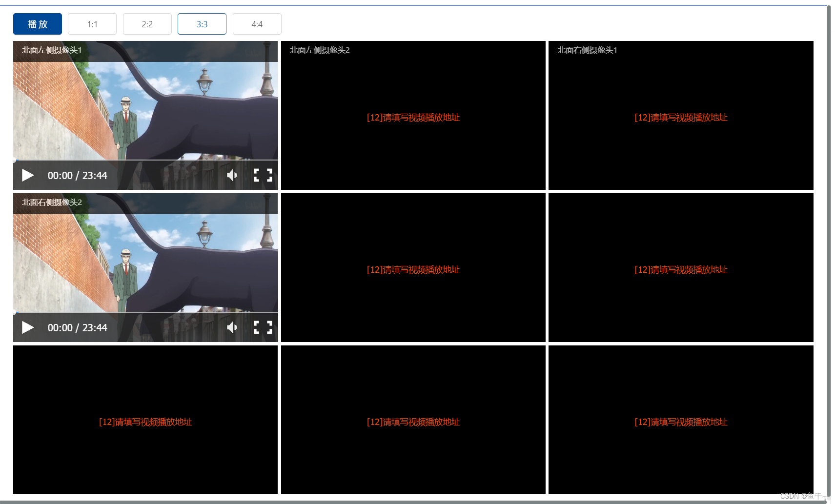Mute the 北面左侧摄像头1 video volume
835x504 pixels.
click(x=232, y=175)
